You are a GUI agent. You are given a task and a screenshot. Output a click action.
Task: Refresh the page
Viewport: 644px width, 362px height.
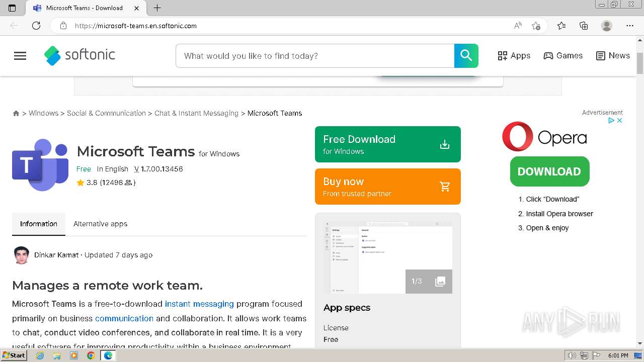(x=36, y=26)
